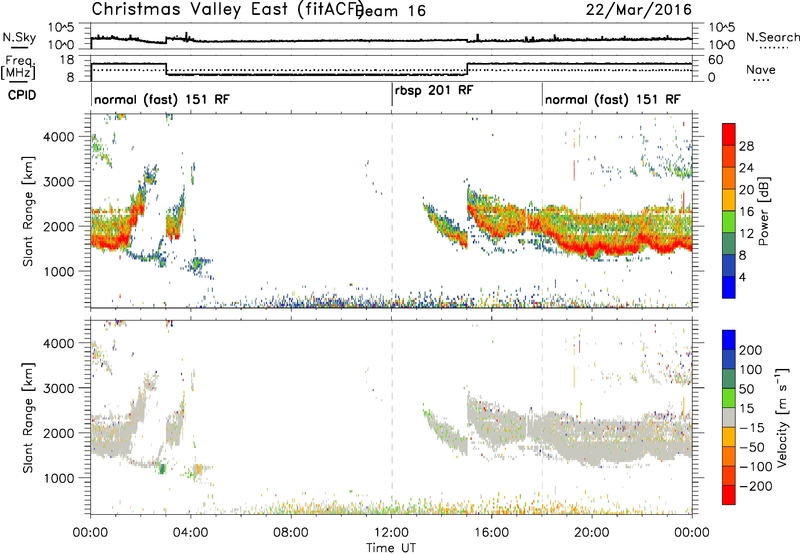Click the '16:00' time axis tick
This screenshot has height=554, width=800.
click(491, 533)
